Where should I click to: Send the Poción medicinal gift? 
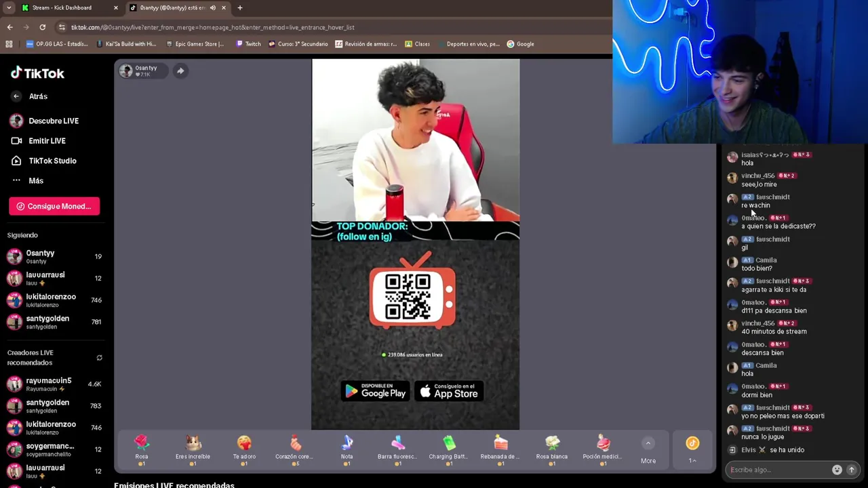(x=603, y=450)
